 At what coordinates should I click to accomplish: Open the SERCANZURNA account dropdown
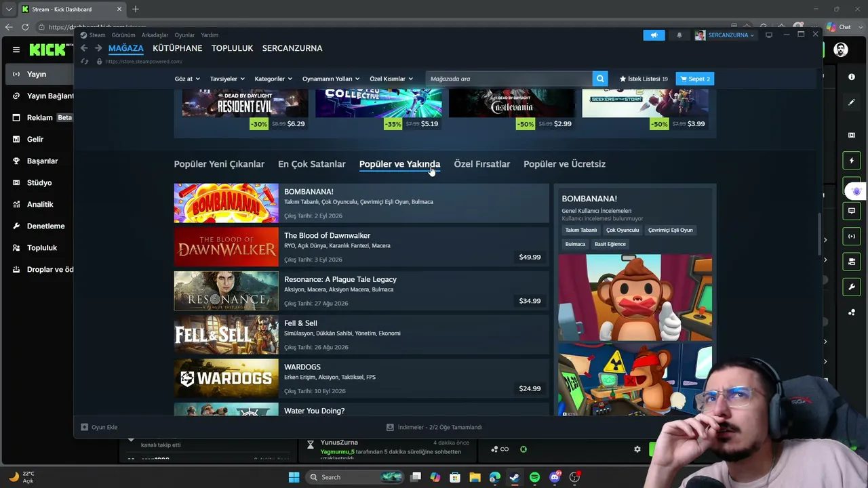[730, 35]
